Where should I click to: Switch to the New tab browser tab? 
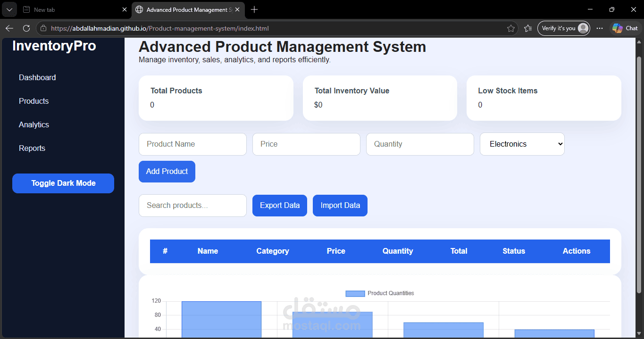pos(75,9)
